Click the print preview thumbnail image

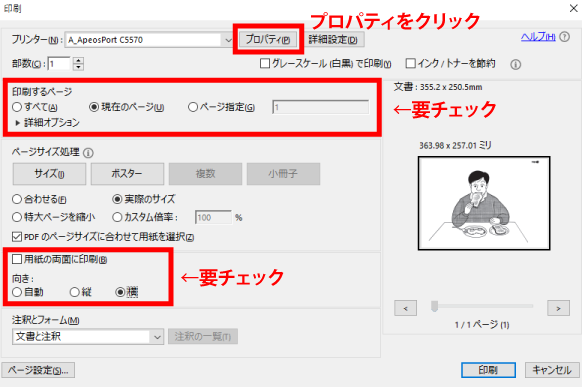pos(484,203)
